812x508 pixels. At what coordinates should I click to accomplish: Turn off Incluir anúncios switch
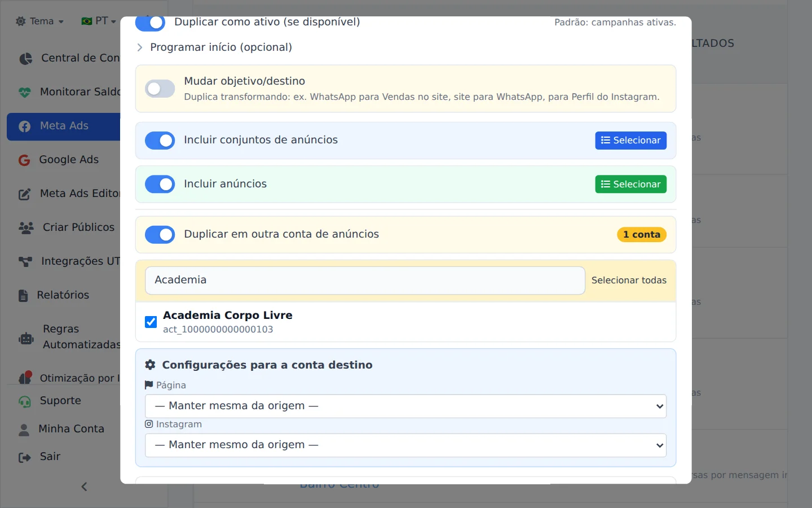[x=160, y=184]
